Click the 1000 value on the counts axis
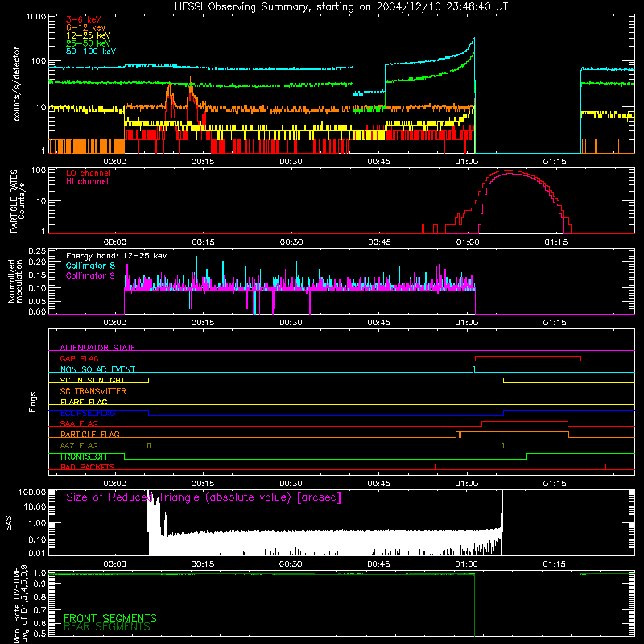 pos(36,17)
